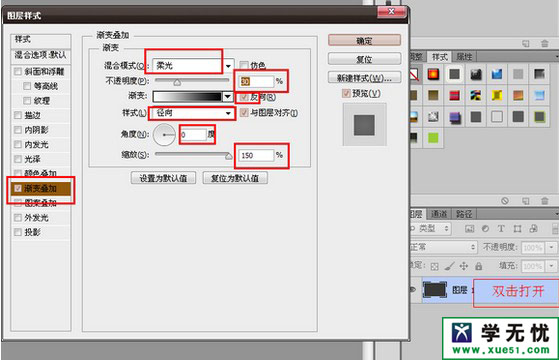Switch to 通道 tab
Image resolution: width=559 pixels, height=360 pixels.
[x=439, y=214]
